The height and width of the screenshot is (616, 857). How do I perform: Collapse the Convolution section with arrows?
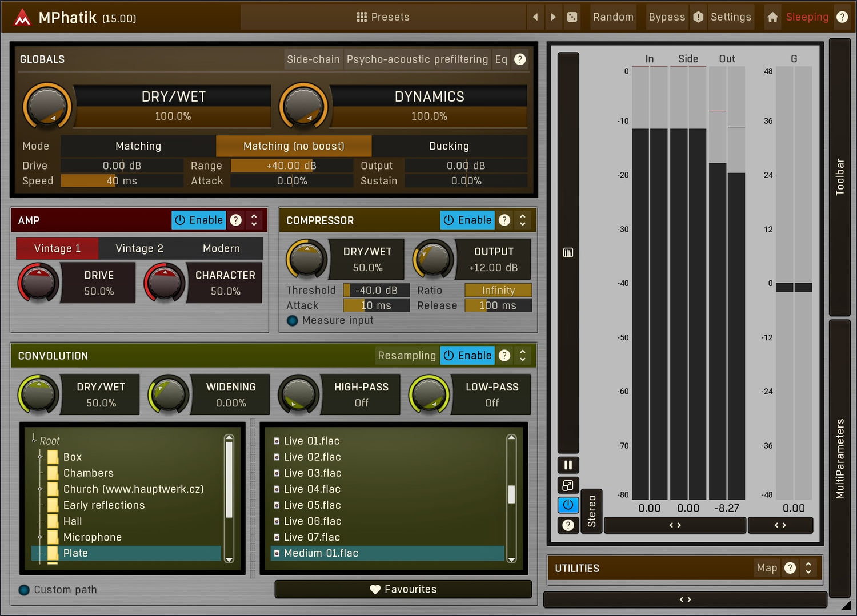(523, 356)
